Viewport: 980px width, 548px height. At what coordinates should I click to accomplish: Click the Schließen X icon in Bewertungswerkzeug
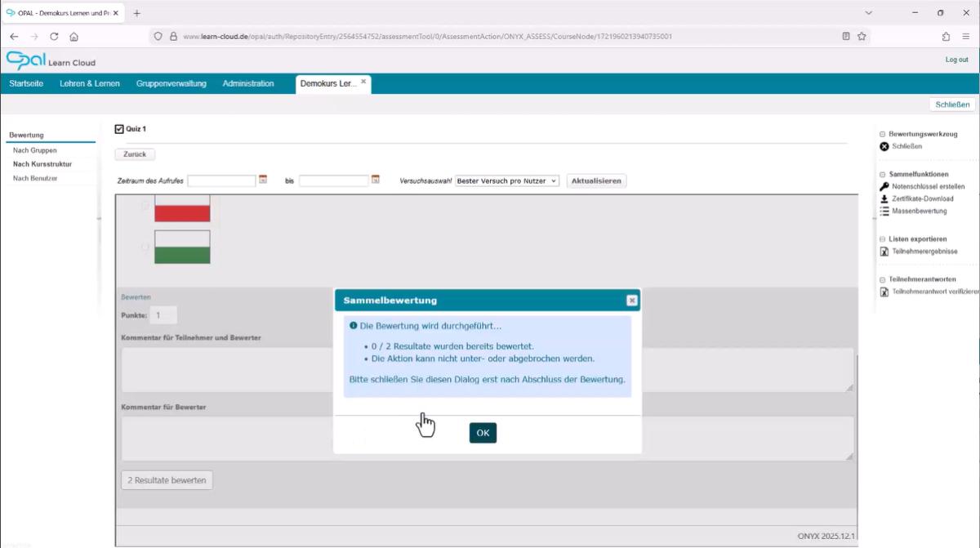point(884,146)
